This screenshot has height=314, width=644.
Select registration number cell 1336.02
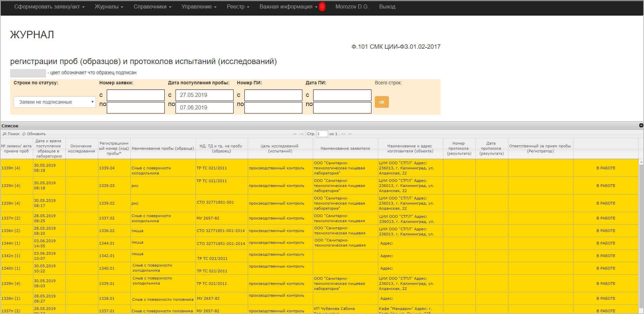tap(114, 231)
